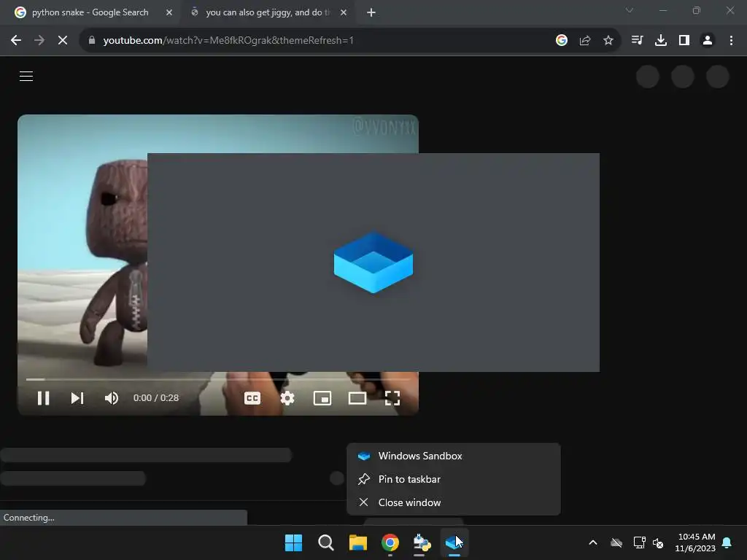Open Chrome downloads

click(x=661, y=41)
